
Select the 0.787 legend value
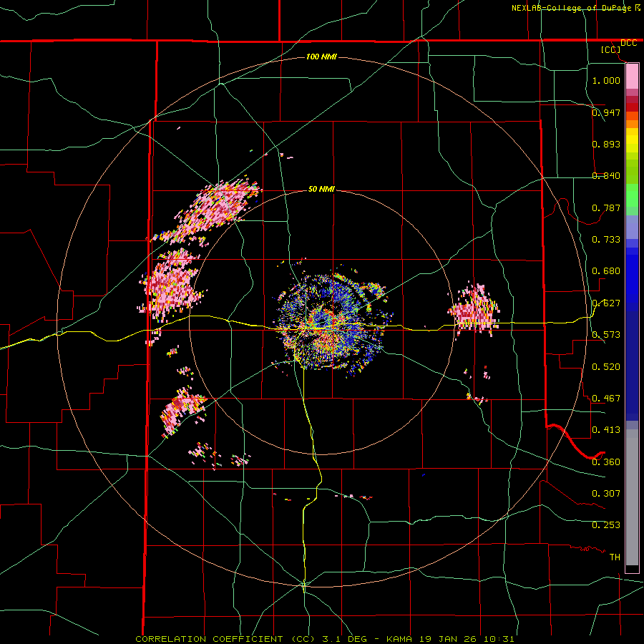coord(606,208)
